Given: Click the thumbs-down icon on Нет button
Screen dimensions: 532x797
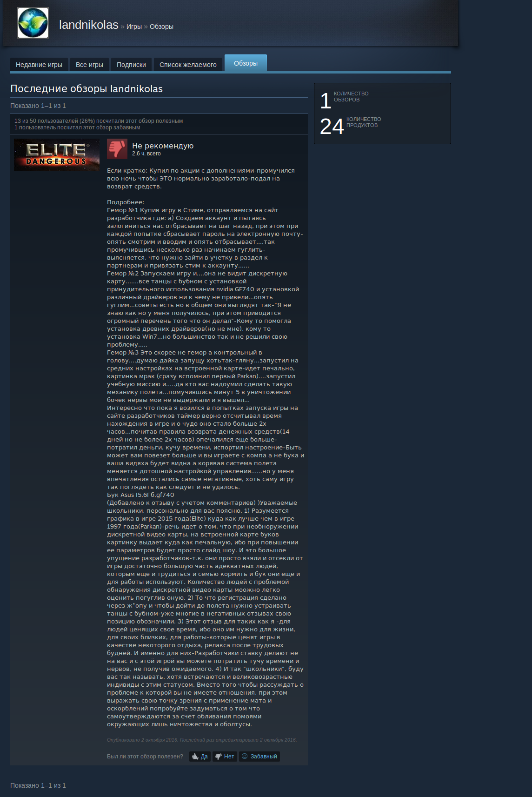Looking at the screenshot, I should (219, 757).
